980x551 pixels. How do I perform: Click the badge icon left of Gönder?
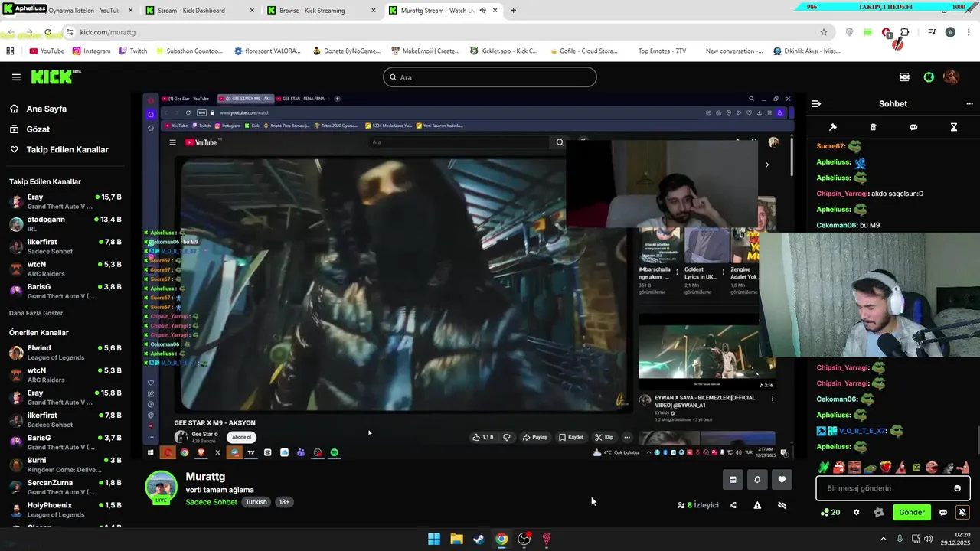coord(879,512)
